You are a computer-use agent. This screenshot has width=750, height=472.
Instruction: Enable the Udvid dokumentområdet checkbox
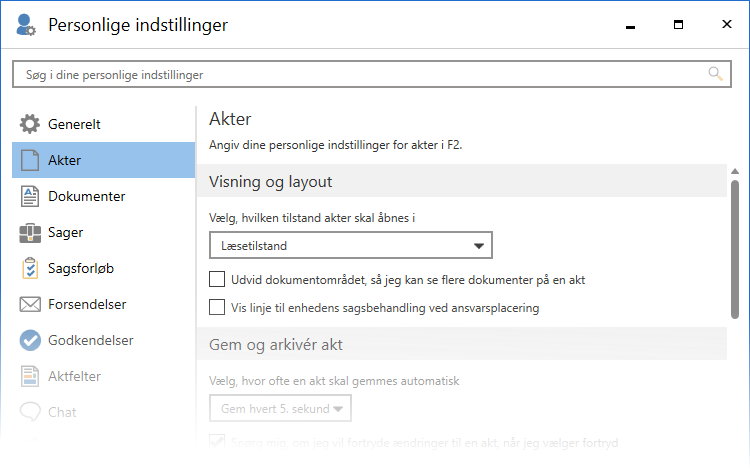click(x=217, y=280)
